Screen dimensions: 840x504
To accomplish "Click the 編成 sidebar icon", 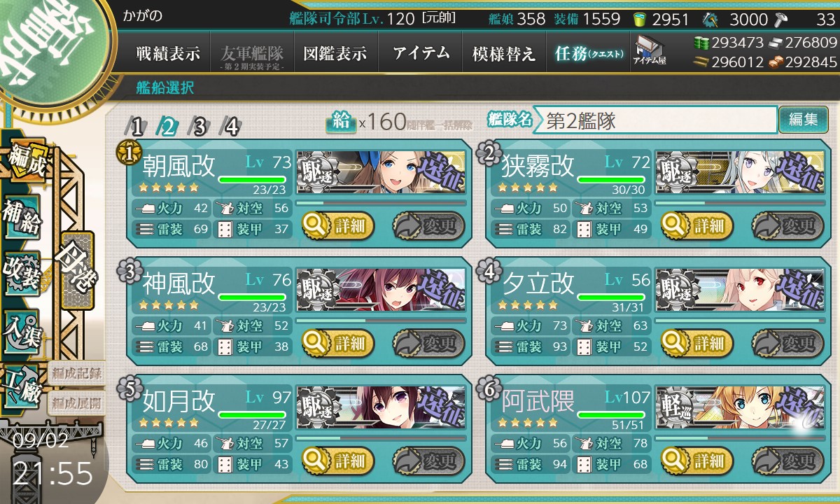I will click(27, 161).
